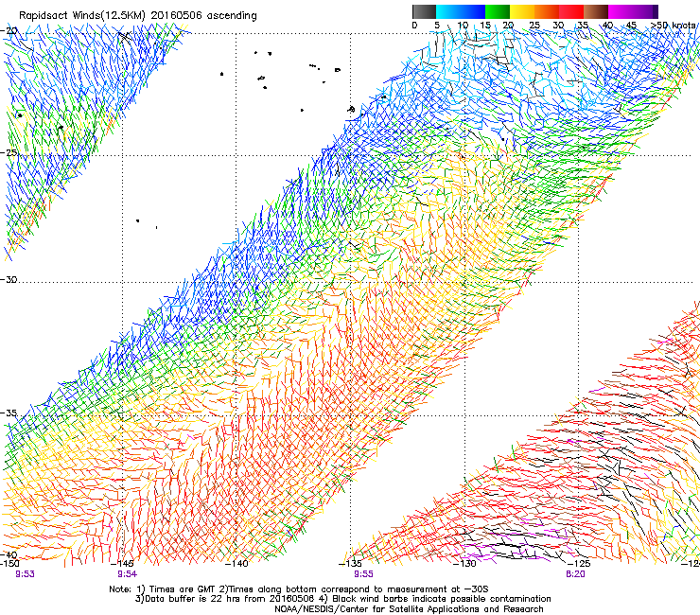
Task: Click the '9:54' swath time label
Action: click(127, 574)
